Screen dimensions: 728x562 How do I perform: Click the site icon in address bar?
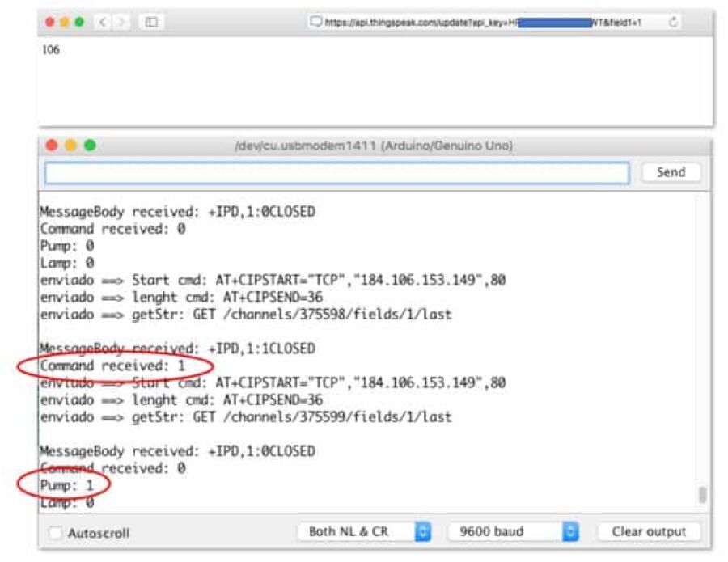pyautogui.click(x=315, y=23)
